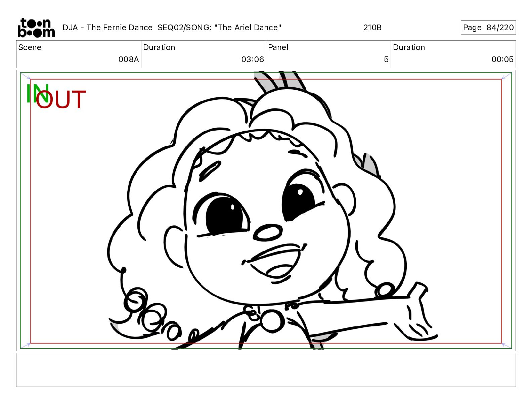Click the 'Page 84/220' box

click(x=488, y=28)
